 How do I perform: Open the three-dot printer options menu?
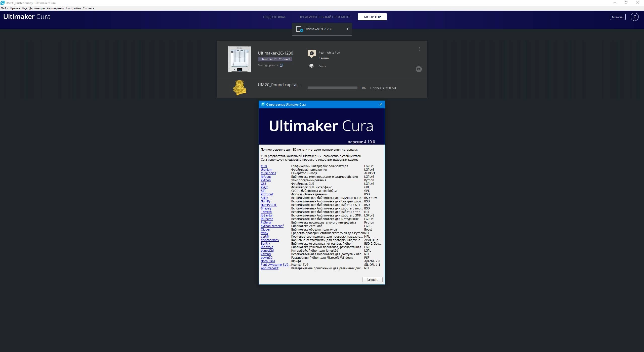click(x=419, y=49)
